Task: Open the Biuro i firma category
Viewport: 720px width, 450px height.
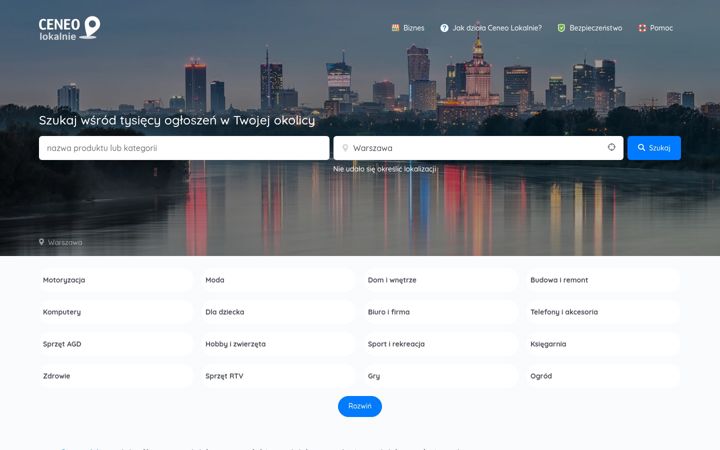Action: (441, 312)
